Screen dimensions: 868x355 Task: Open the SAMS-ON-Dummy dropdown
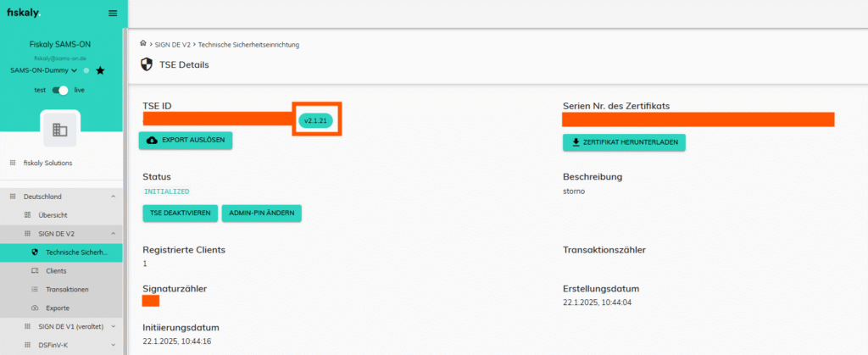[44, 70]
